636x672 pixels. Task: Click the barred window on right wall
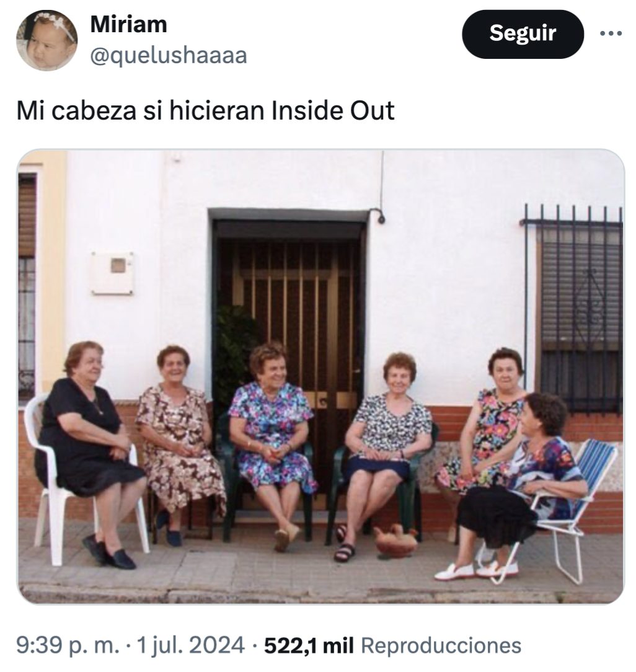[x=573, y=309]
